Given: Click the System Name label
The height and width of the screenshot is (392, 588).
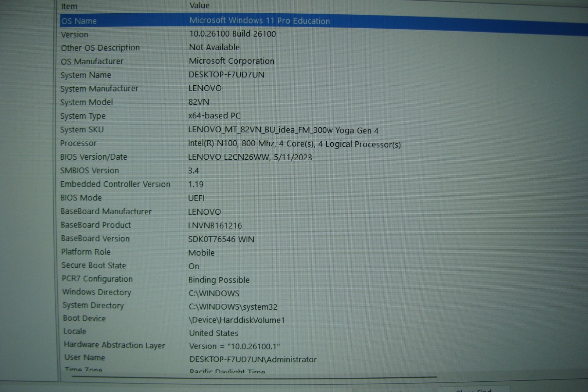Looking at the screenshot, I should pyautogui.click(x=86, y=75).
